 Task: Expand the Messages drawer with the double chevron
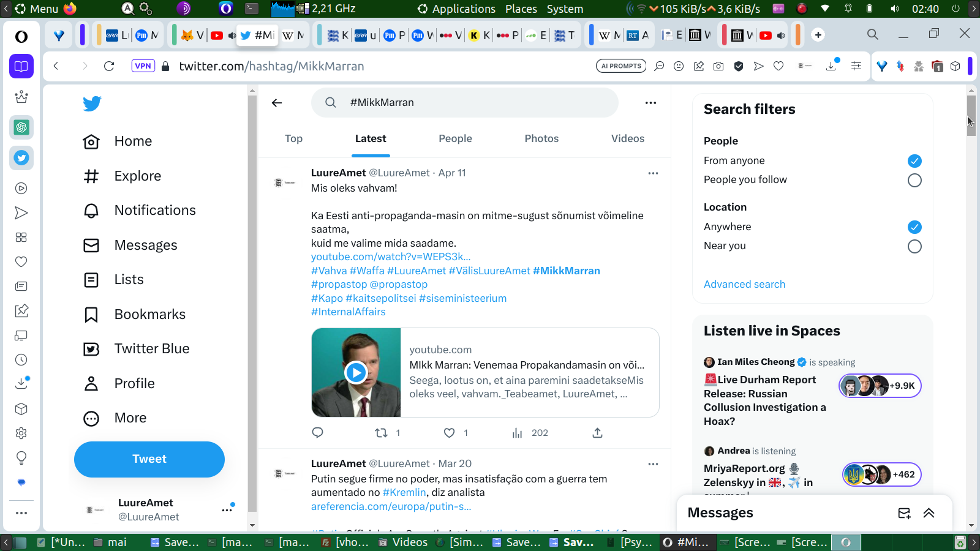[x=929, y=513]
